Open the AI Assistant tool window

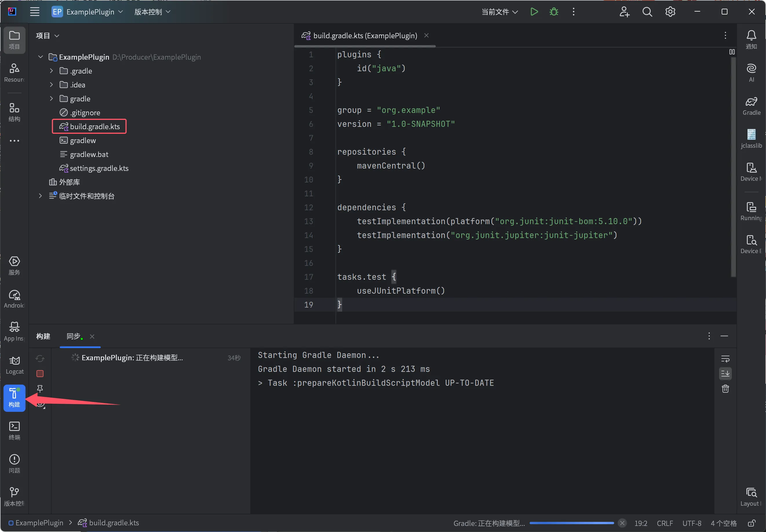751,73
